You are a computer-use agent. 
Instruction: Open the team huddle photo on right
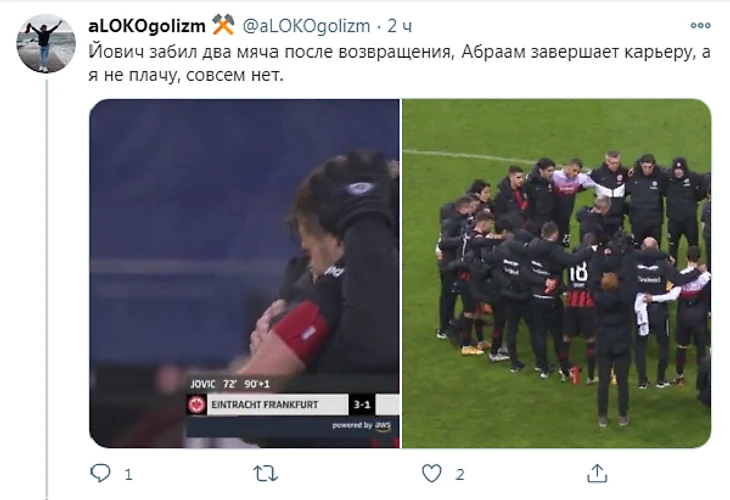[x=556, y=273]
